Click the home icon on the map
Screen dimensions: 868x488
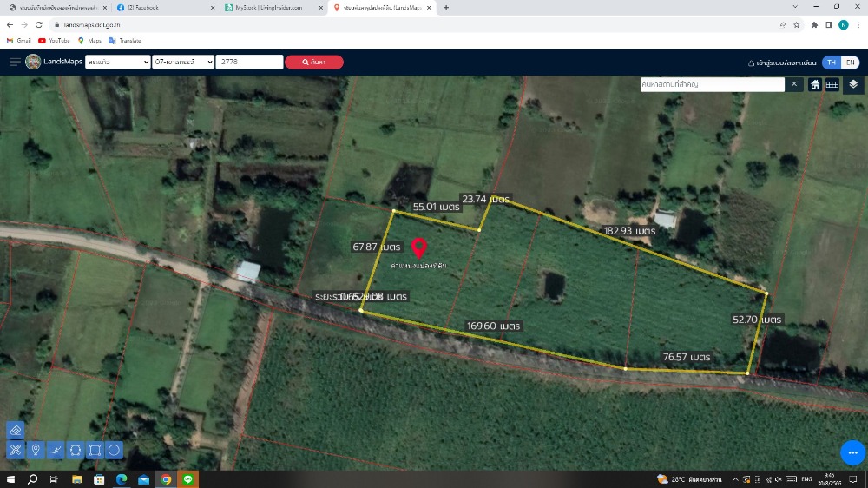point(815,84)
